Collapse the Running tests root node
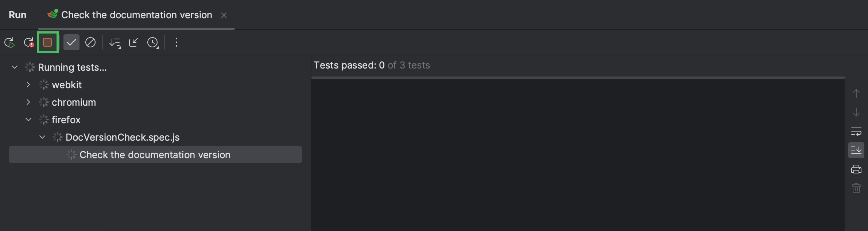This screenshot has width=868, height=231. pos(14,67)
